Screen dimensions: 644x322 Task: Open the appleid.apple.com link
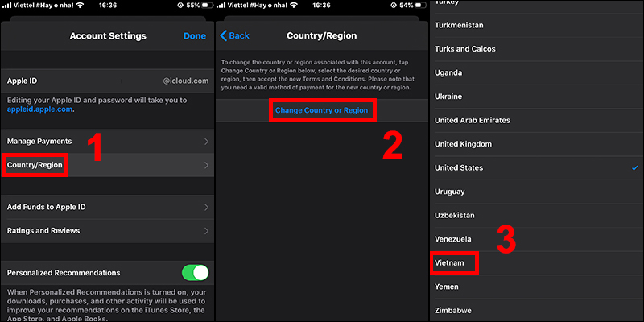39,109
